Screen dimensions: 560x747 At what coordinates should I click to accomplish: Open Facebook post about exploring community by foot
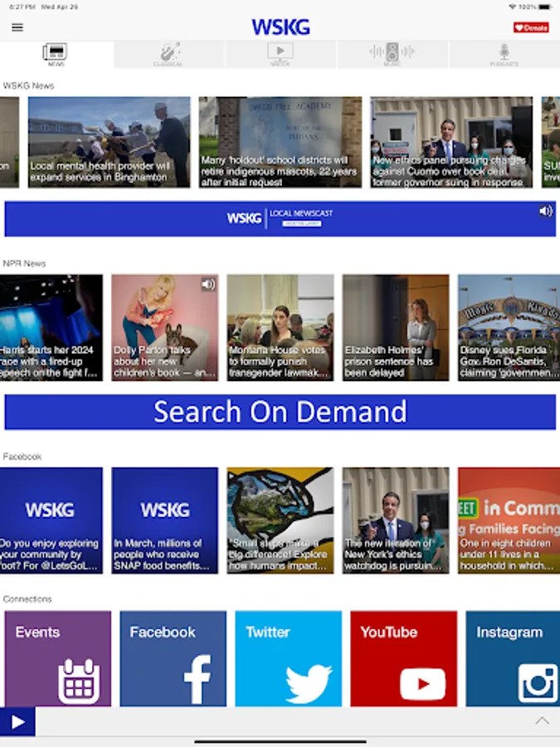pyautogui.click(x=51, y=520)
